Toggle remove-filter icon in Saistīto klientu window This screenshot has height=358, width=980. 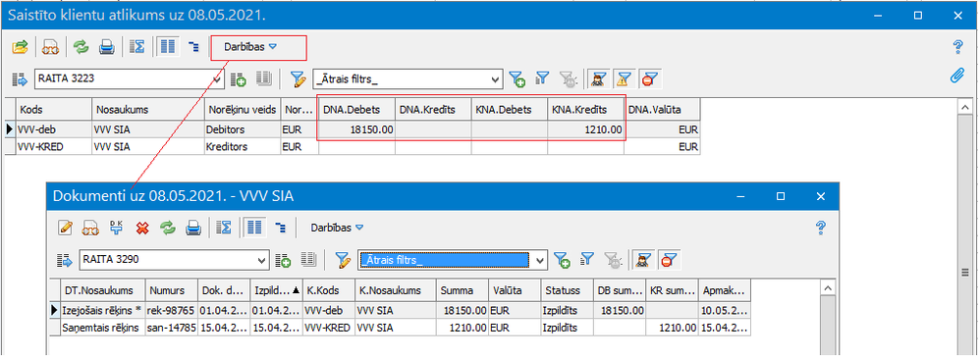650,78
